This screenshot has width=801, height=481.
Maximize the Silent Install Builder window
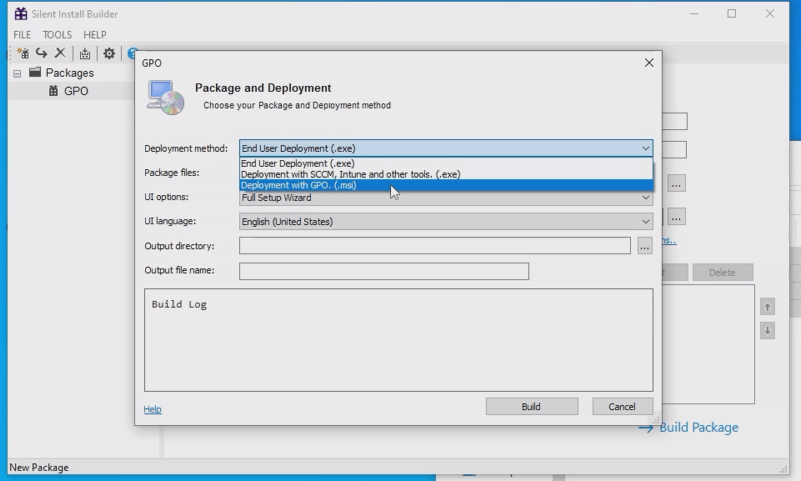click(732, 14)
